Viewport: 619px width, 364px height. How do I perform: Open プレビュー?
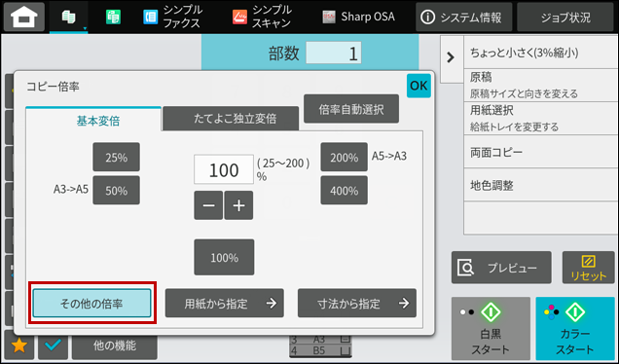point(501,268)
